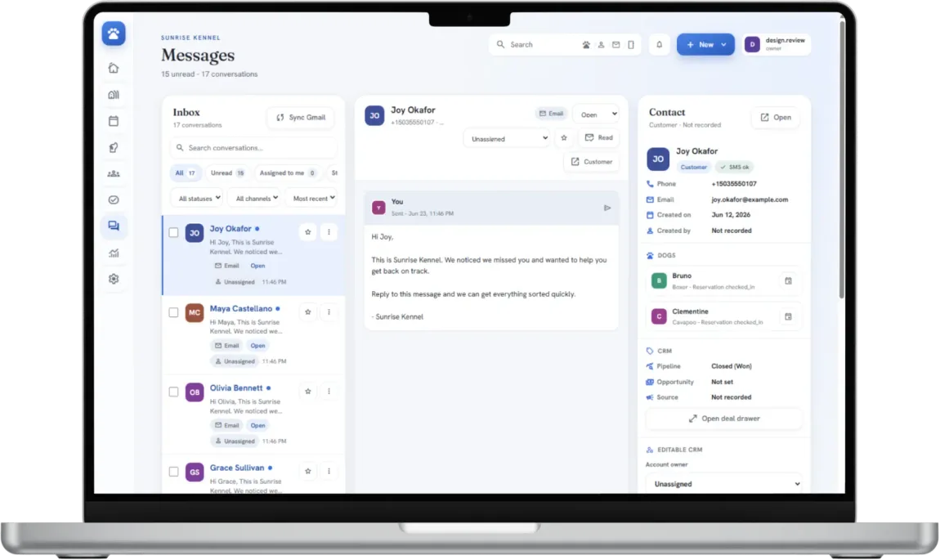Viewport: 940px width, 560px height.
Task: Open the calendar sidebar icon
Action: tap(114, 120)
